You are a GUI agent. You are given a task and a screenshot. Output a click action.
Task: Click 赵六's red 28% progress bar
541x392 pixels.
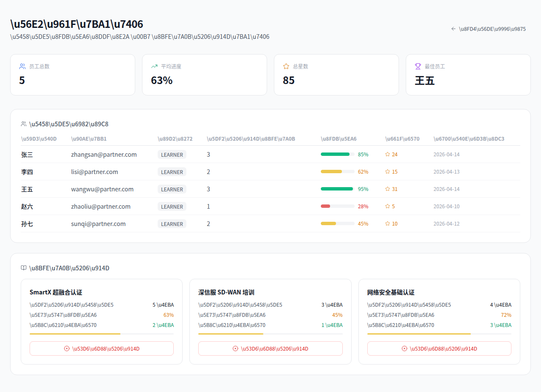[337, 206]
